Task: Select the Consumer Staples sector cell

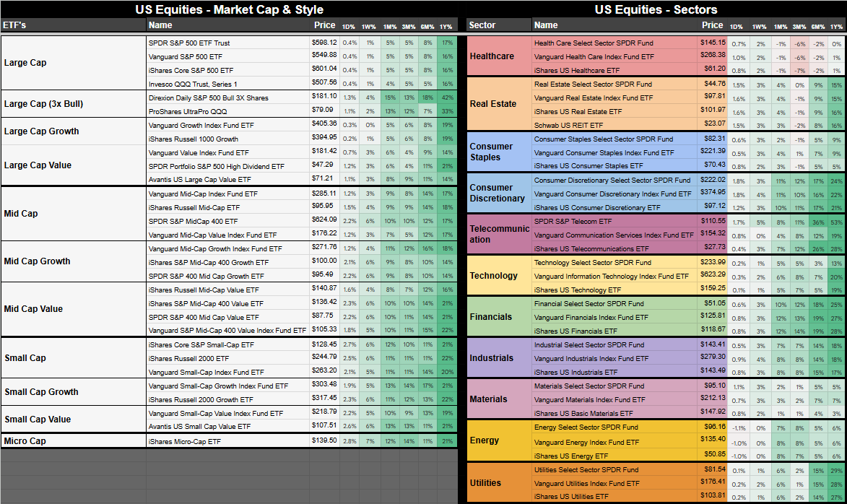Action: point(500,152)
